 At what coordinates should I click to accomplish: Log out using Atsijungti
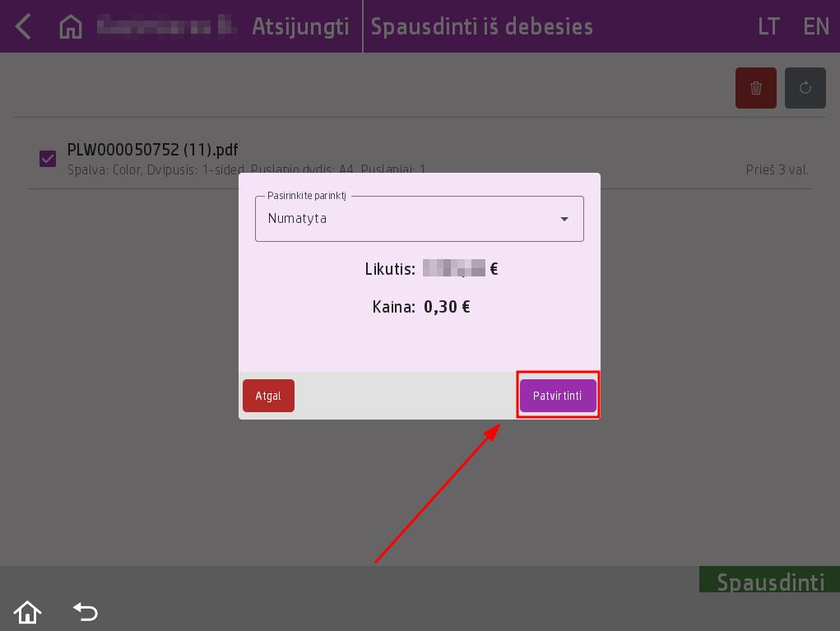[300, 26]
